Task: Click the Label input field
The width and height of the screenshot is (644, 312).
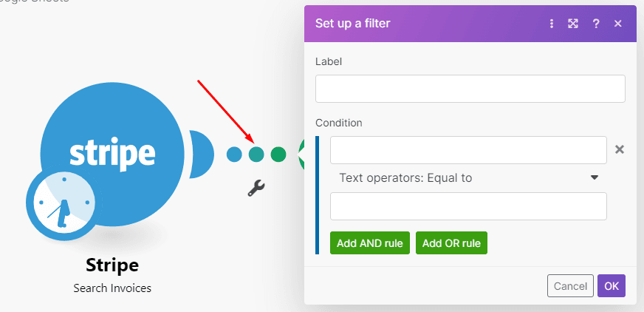Action: coord(470,89)
